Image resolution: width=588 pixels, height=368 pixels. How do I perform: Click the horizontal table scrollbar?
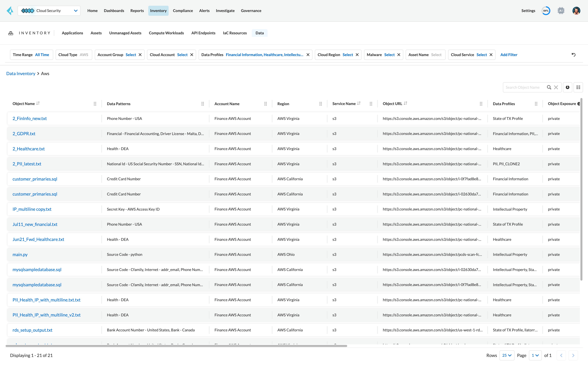(x=176, y=346)
